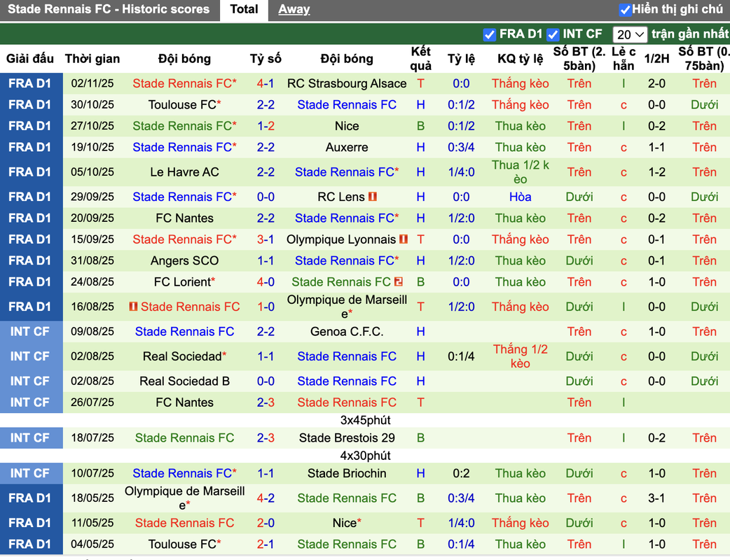This screenshot has width=730, height=560.
Task: Click the INT CF cell on 18/07/25 row
Action: tap(30, 438)
